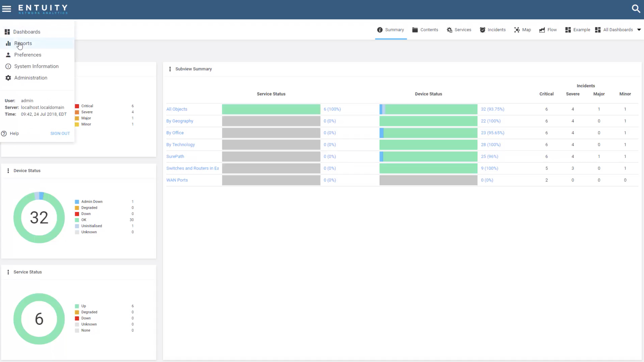This screenshot has height=362, width=644.
Task: Open the Dashboards panel
Action: 27,31
